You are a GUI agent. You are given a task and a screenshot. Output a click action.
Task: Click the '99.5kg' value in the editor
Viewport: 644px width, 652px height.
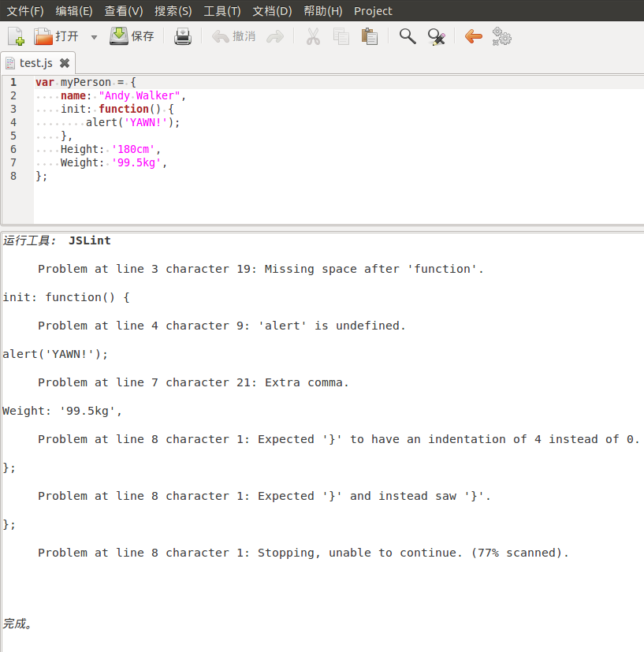click(136, 162)
